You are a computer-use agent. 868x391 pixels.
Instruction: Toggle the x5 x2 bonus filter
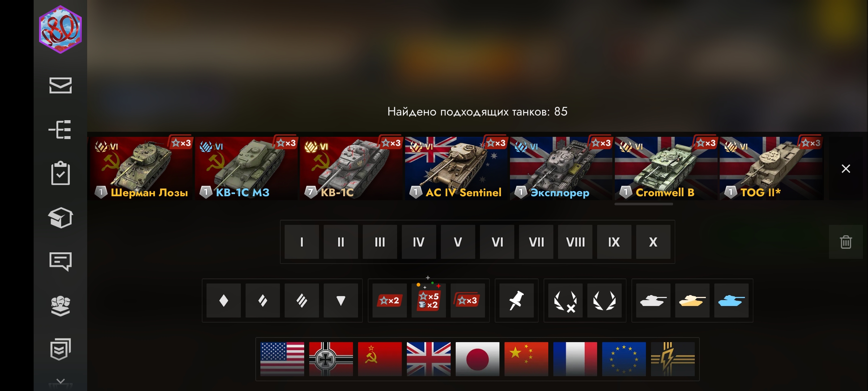429,300
